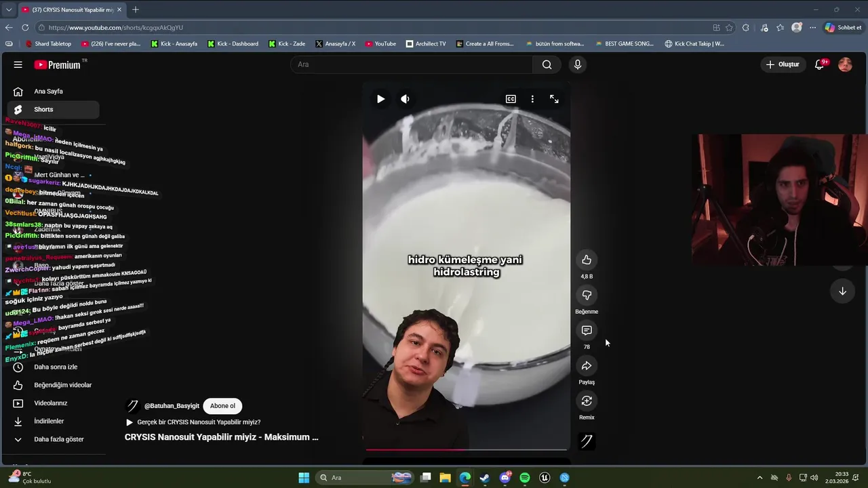Click the Abone ol subscribe button
This screenshot has height=488, width=868.
[222, 406]
